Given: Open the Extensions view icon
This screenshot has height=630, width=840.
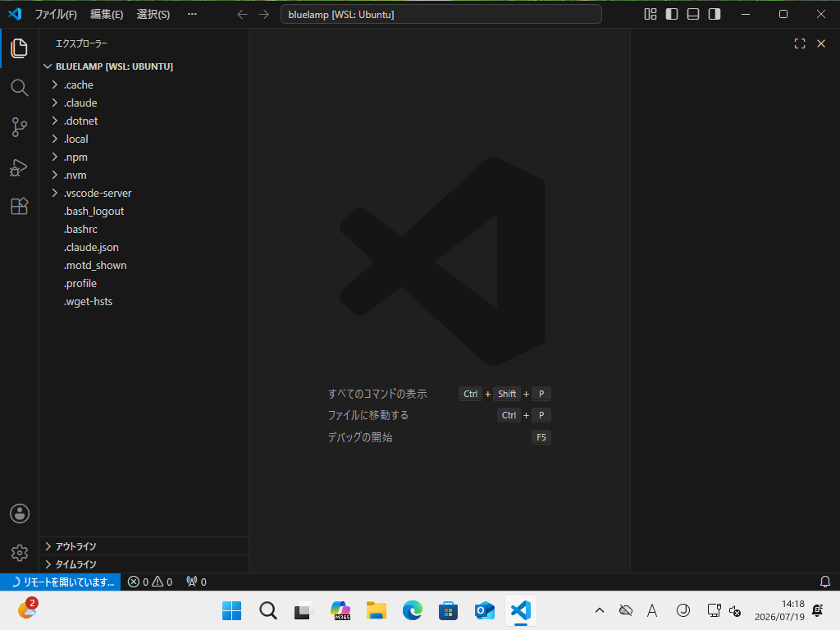Looking at the screenshot, I should pyautogui.click(x=20, y=206).
